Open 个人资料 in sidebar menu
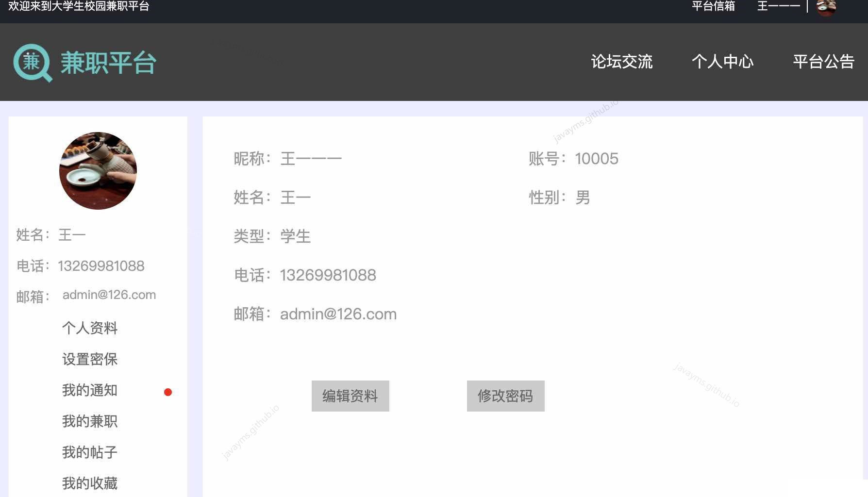The height and width of the screenshot is (497, 868). coord(90,329)
